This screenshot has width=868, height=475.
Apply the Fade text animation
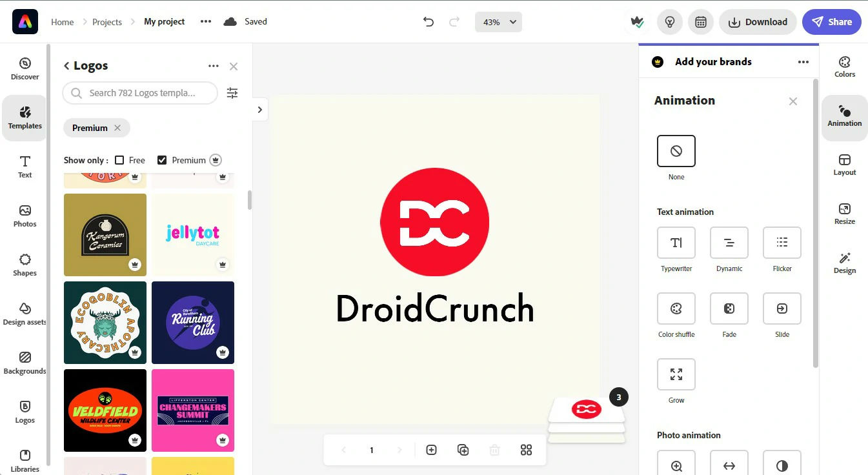click(x=729, y=308)
